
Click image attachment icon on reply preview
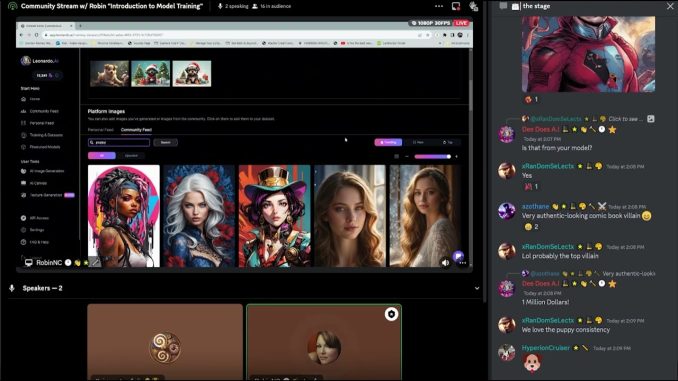coord(651,118)
